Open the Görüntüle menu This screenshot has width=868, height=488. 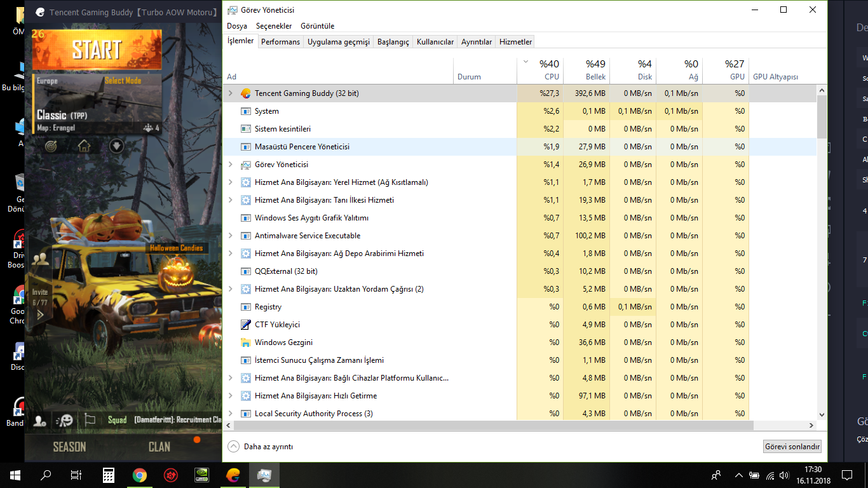click(x=317, y=26)
